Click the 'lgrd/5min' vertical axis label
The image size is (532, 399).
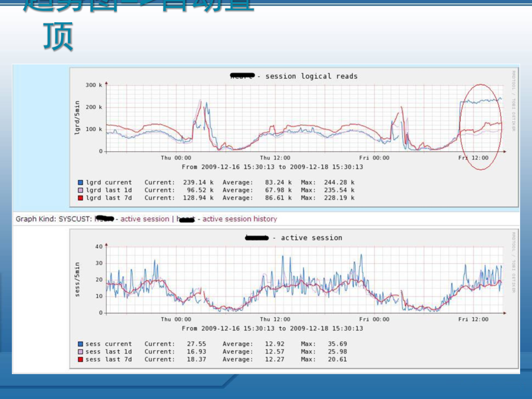tap(77, 118)
